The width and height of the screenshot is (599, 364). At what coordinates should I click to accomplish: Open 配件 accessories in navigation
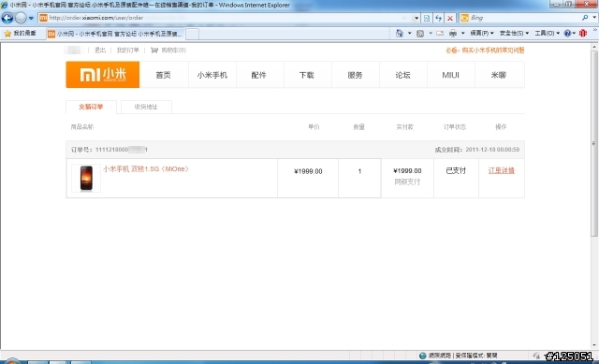point(259,75)
